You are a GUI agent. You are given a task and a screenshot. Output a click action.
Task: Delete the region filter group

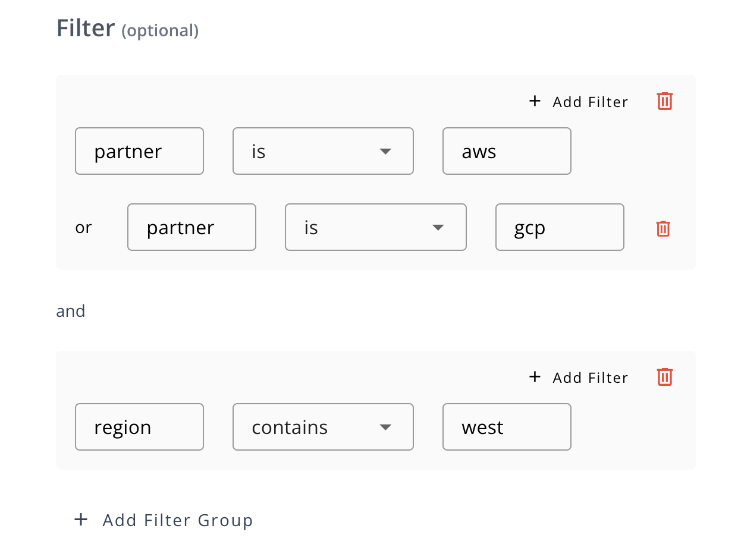coord(664,377)
